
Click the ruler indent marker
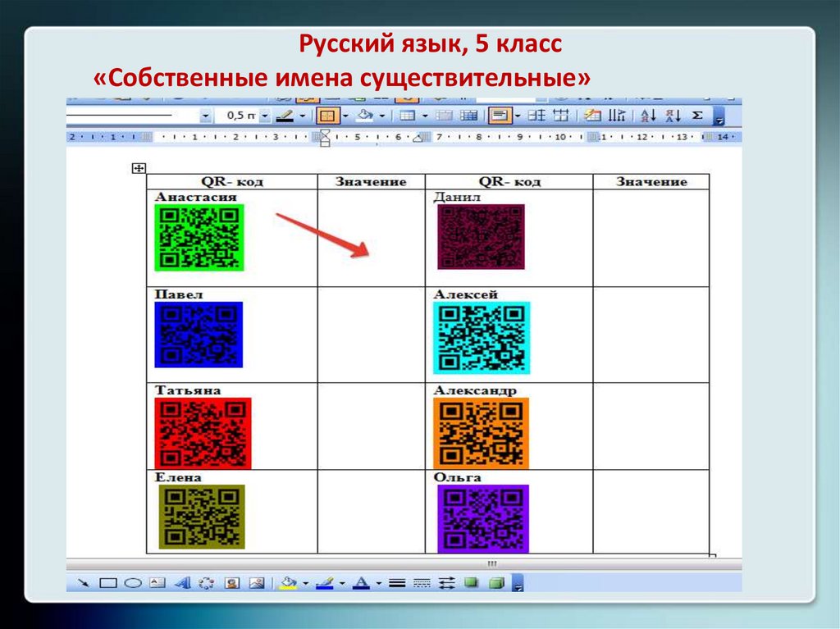coord(325,138)
